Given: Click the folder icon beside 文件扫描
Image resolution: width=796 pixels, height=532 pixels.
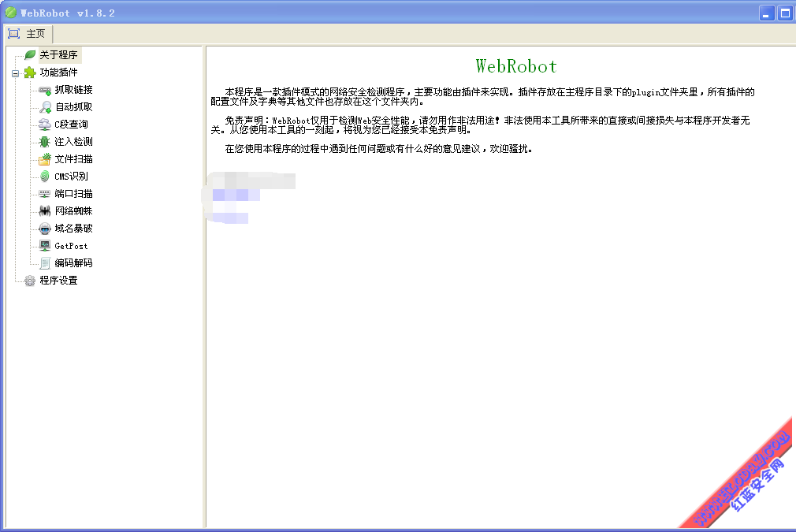Looking at the screenshot, I should point(45,159).
